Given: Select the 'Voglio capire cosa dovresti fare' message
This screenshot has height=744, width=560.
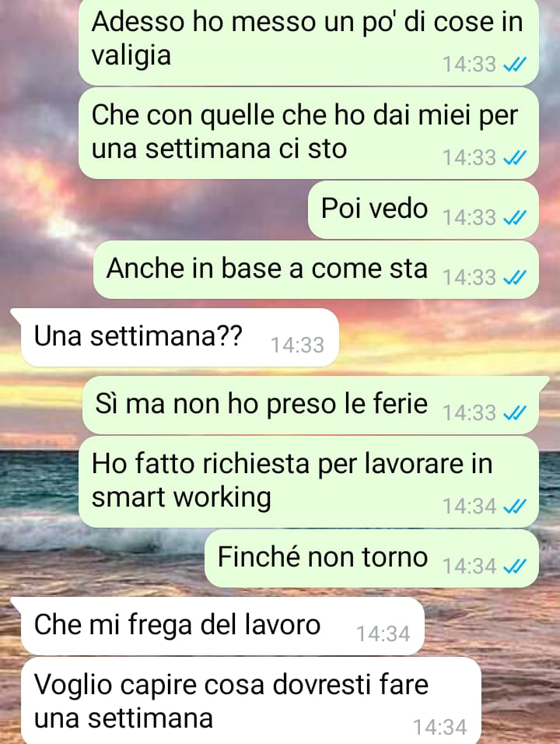Looking at the screenshot, I should (251, 700).
